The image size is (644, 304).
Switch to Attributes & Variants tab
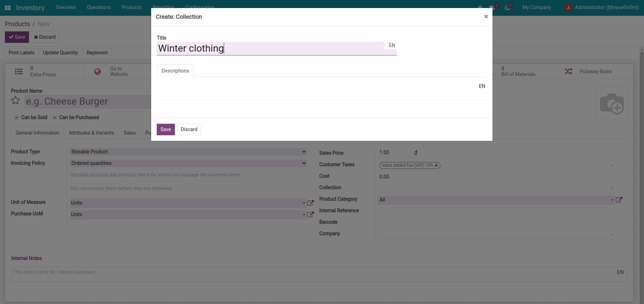coord(91,133)
